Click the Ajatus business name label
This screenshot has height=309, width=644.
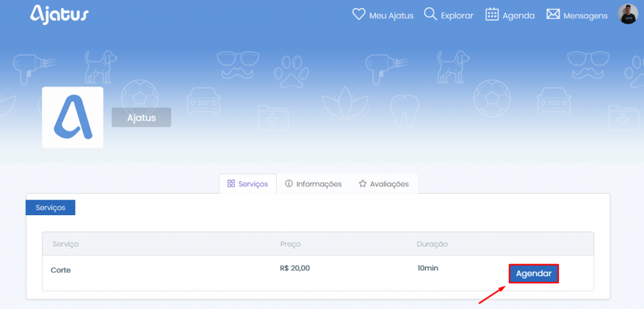tap(142, 118)
